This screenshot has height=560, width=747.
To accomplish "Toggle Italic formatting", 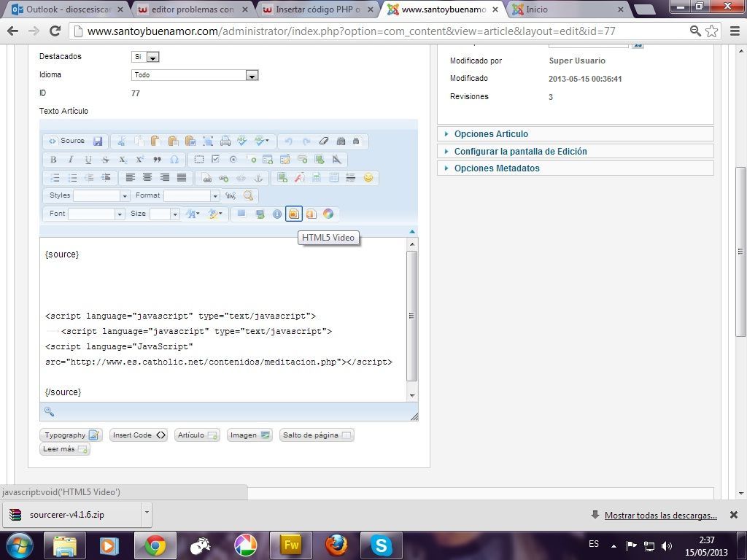I will [71, 160].
